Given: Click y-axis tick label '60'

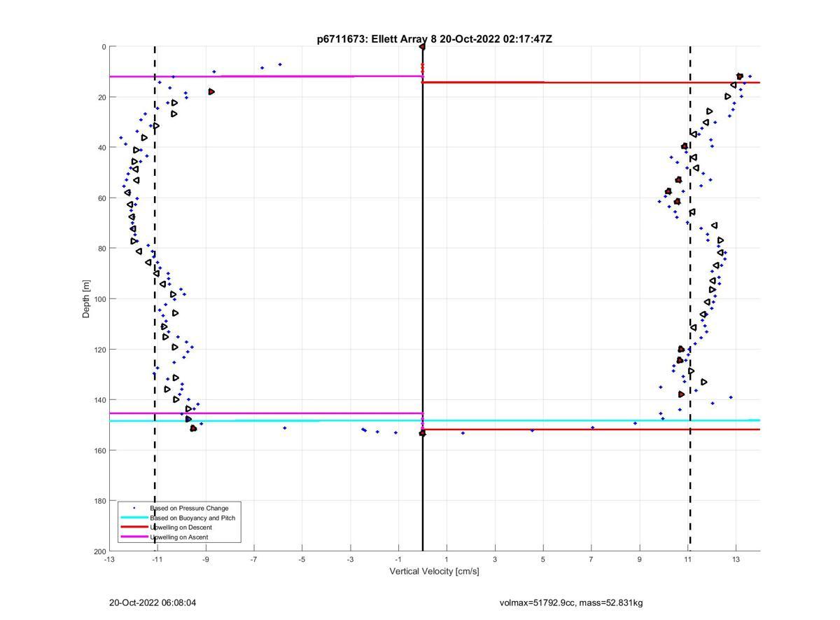Looking at the screenshot, I should [101, 198].
